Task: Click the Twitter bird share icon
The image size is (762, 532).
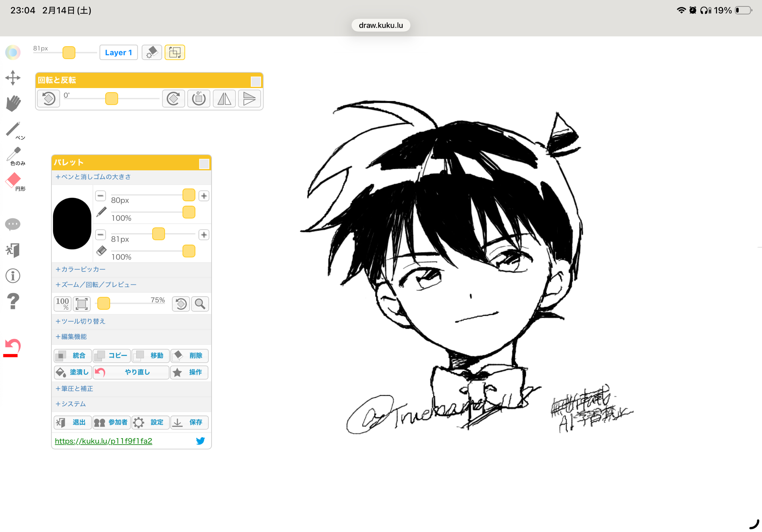Action: (200, 441)
